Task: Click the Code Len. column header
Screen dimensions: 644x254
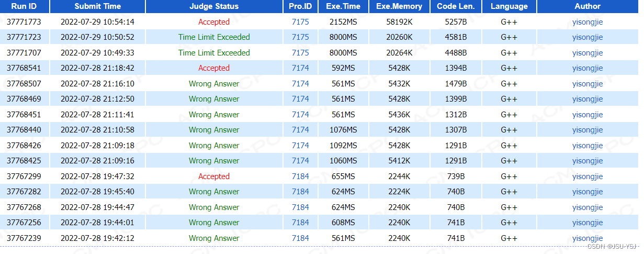Action: [456, 6]
